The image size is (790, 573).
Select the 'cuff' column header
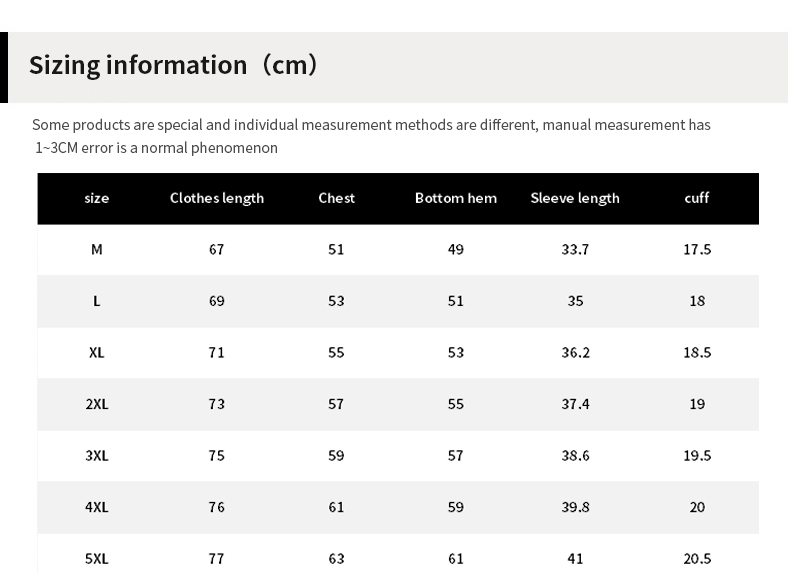[x=697, y=198]
